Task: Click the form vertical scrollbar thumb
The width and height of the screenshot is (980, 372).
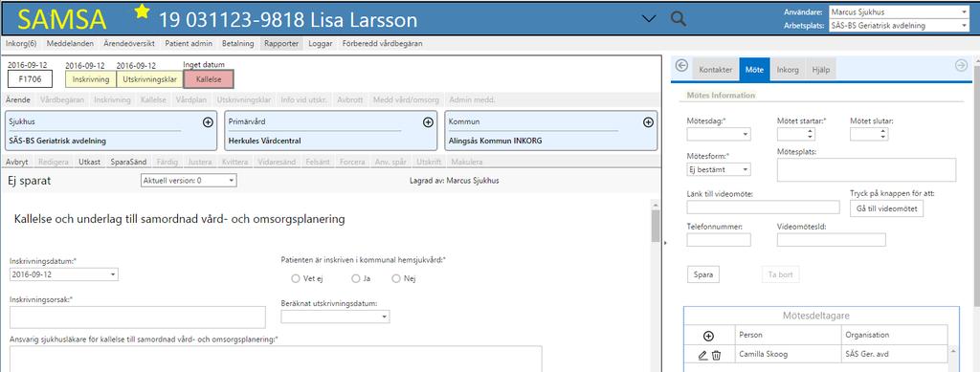Action: pyautogui.click(x=655, y=226)
